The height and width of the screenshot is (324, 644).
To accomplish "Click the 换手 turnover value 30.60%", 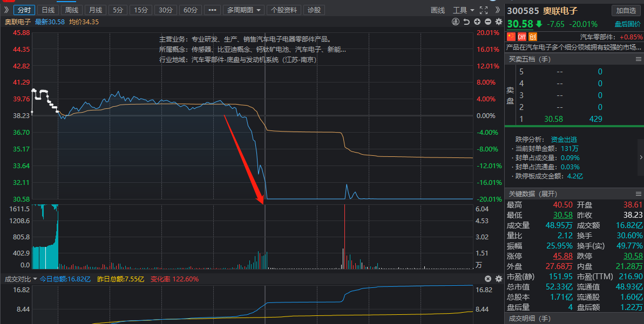I will [x=629, y=236].
